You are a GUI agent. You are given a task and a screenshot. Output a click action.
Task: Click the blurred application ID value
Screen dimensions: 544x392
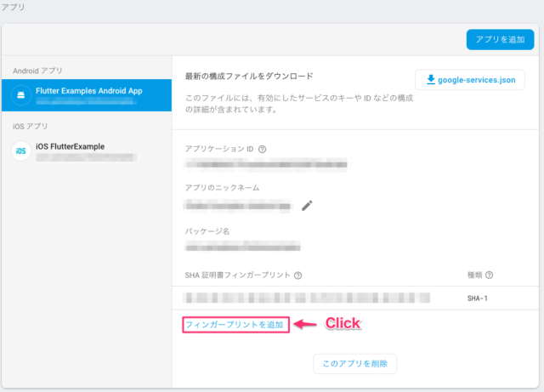click(x=266, y=164)
